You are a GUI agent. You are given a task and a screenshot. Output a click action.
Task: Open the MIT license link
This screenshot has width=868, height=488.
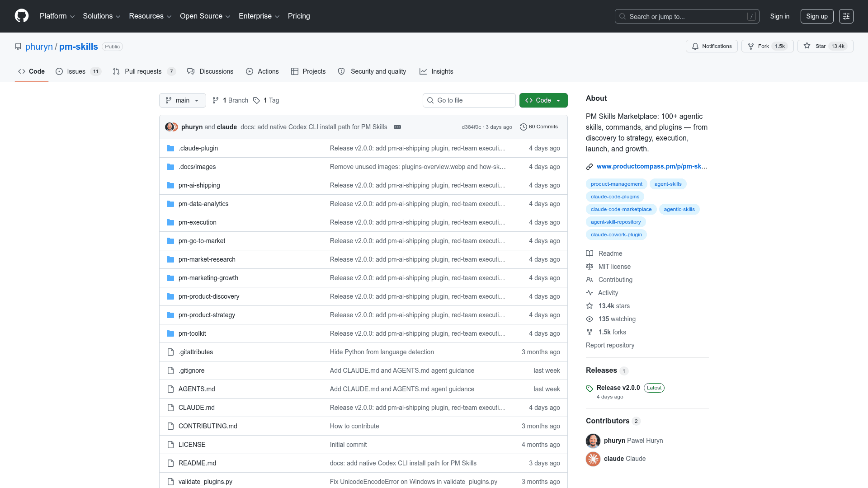(609, 267)
